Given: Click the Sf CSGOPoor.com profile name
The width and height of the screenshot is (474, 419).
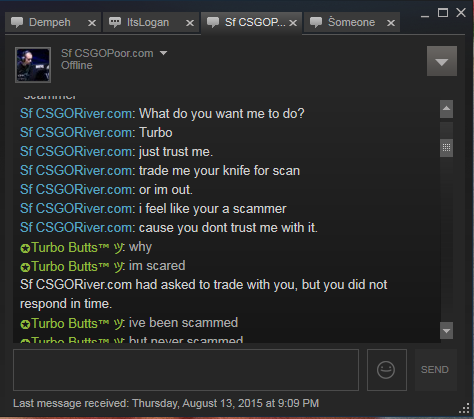Looking at the screenshot, I should point(107,53).
